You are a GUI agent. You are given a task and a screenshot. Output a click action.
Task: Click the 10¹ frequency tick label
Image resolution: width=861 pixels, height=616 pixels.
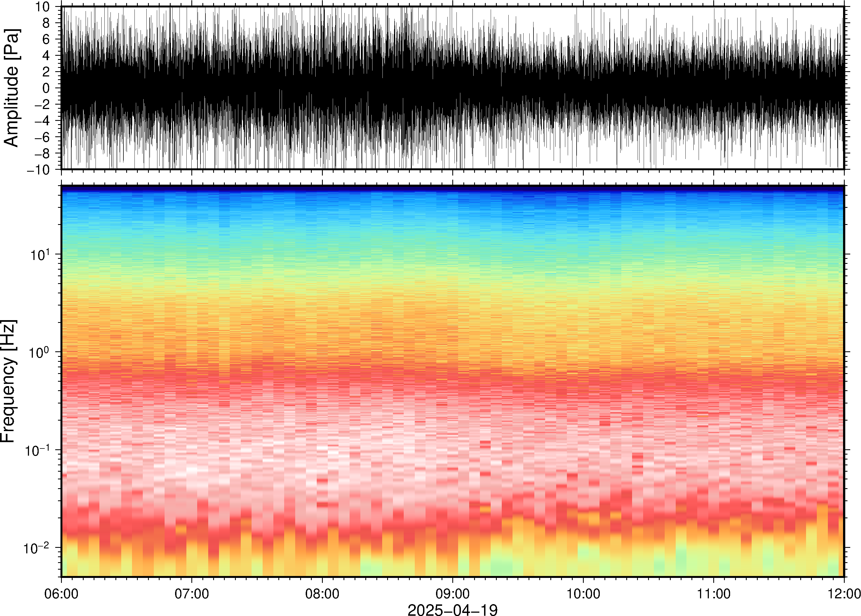(x=40, y=254)
